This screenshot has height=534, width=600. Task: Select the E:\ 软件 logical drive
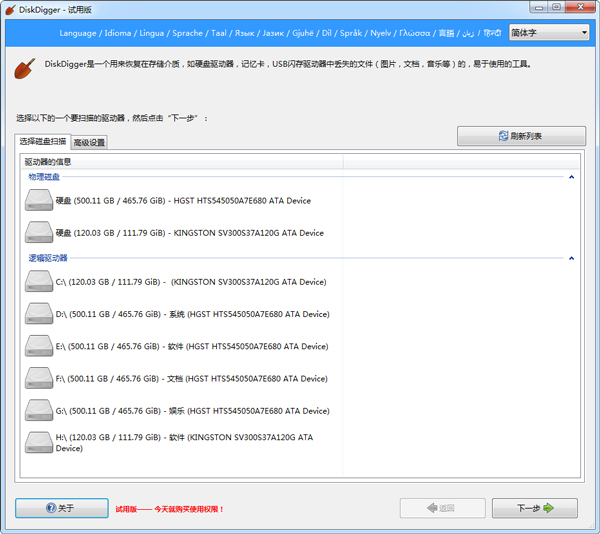tap(183, 346)
